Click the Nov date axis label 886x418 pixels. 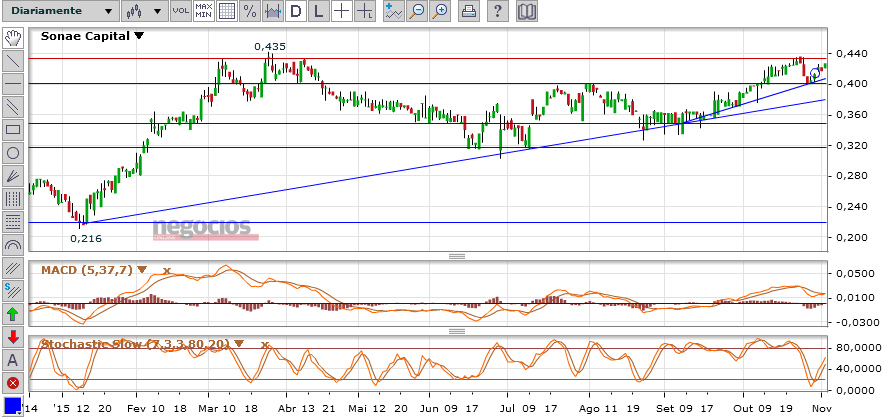822,408
